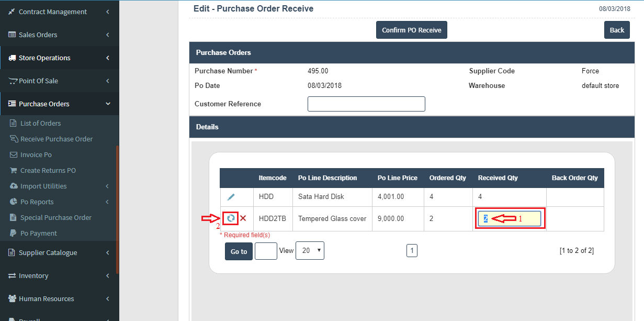Click the Import Utilities cloud icon
The height and width of the screenshot is (321, 644).
tap(14, 186)
